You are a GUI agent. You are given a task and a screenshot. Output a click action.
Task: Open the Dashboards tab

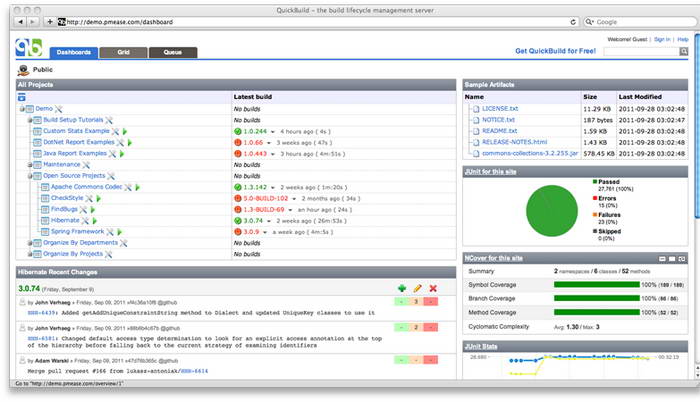tap(74, 52)
